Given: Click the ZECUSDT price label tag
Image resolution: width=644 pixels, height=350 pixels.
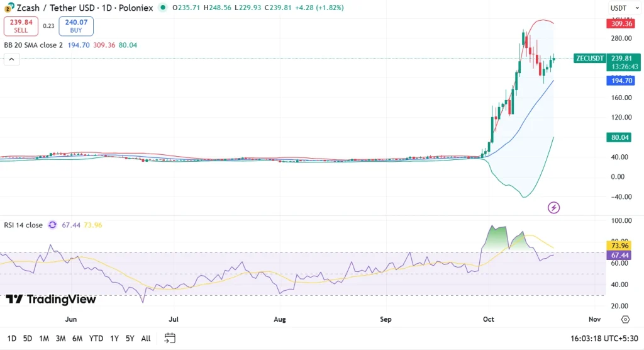Looking at the screenshot, I should click(x=589, y=59).
